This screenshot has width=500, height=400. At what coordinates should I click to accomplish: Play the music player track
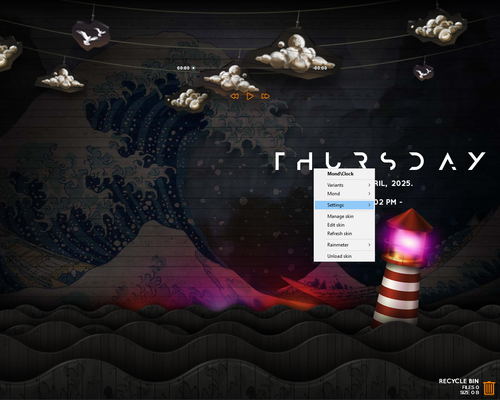(250, 96)
